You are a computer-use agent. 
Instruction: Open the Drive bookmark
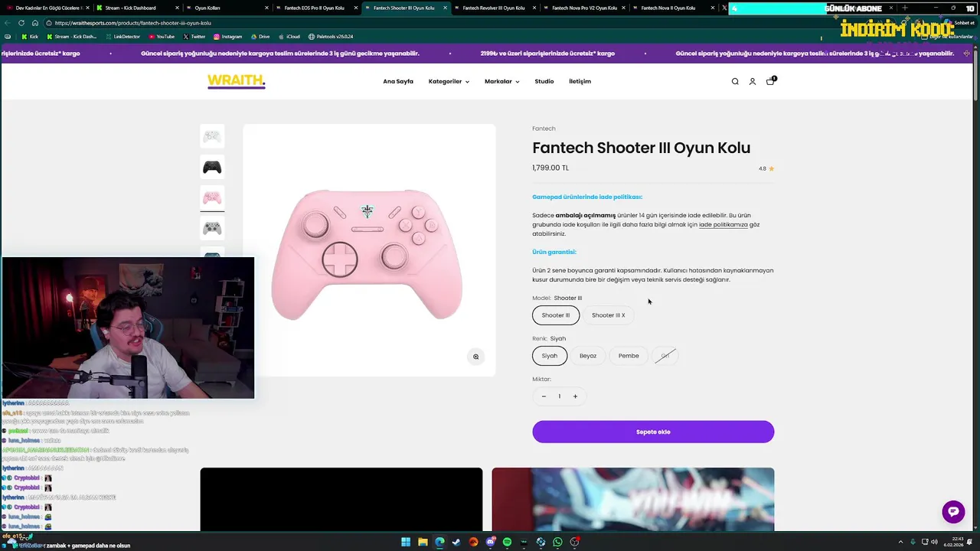tap(260, 37)
